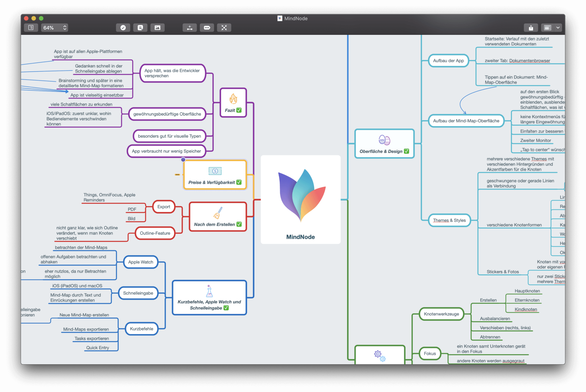Open the outline panel via toolbar icon
This screenshot has width=586, height=392.
31,27
